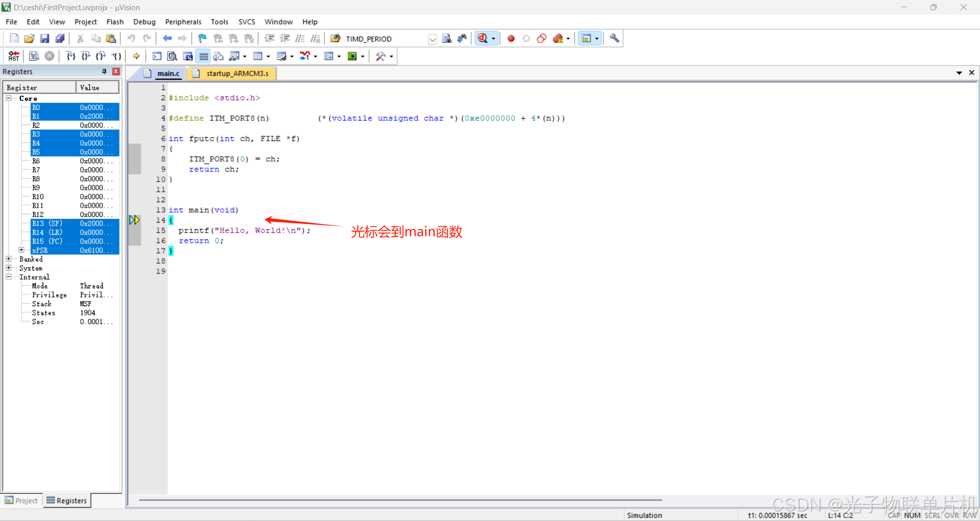
Task: Paste from clipboard toolbar icon
Action: tap(111, 39)
